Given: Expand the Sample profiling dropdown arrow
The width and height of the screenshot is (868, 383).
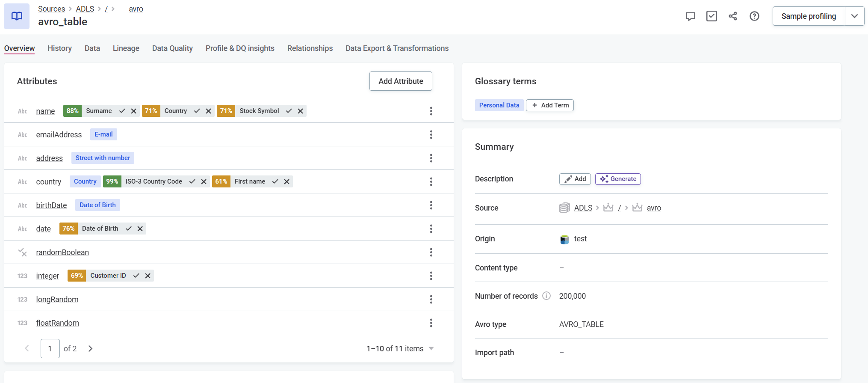Looking at the screenshot, I should [x=854, y=16].
